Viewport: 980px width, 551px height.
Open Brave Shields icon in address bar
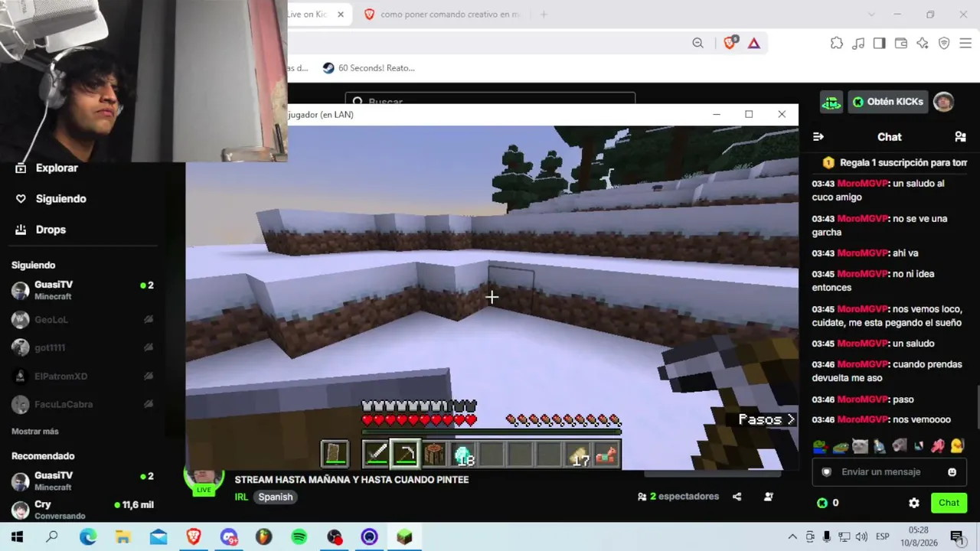pyautogui.click(x=730, y=44)
